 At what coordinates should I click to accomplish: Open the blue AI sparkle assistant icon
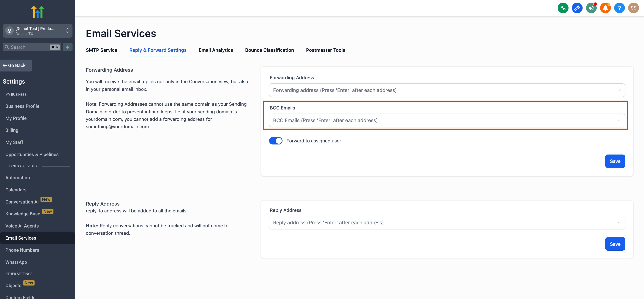(x=577, y=8)
